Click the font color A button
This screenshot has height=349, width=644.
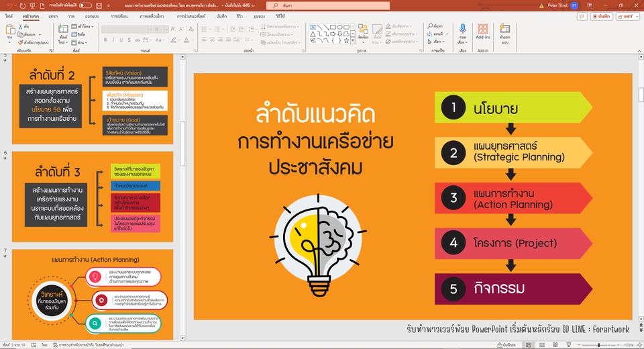(186, 40)
